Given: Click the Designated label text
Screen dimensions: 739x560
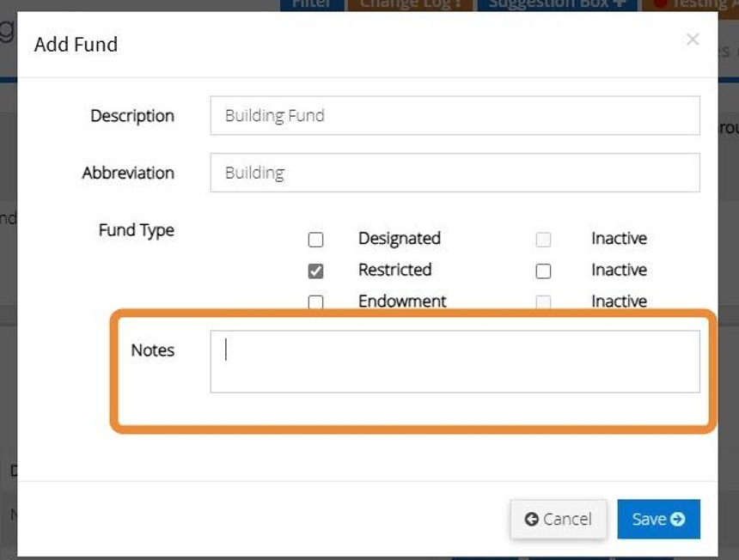Looking at the screenshot, I should pos(399,238).
